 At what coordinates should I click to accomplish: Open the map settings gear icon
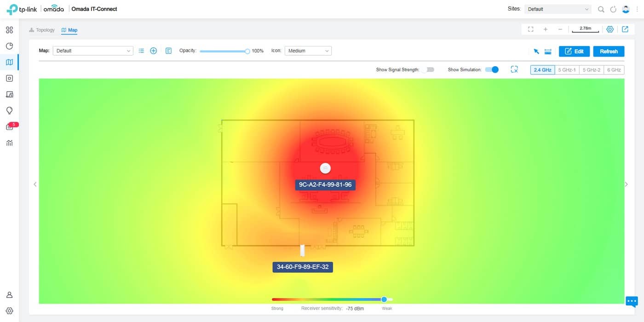click(610, 29)
